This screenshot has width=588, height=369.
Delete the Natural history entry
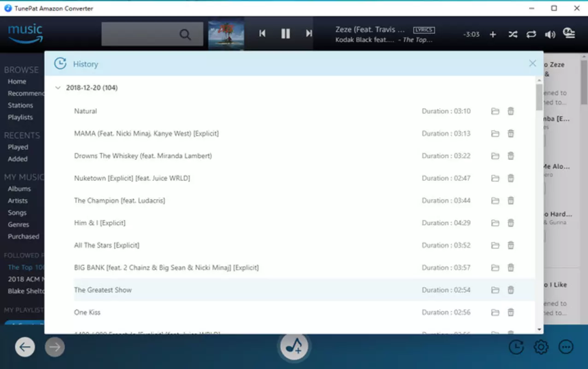click(511, 111)
